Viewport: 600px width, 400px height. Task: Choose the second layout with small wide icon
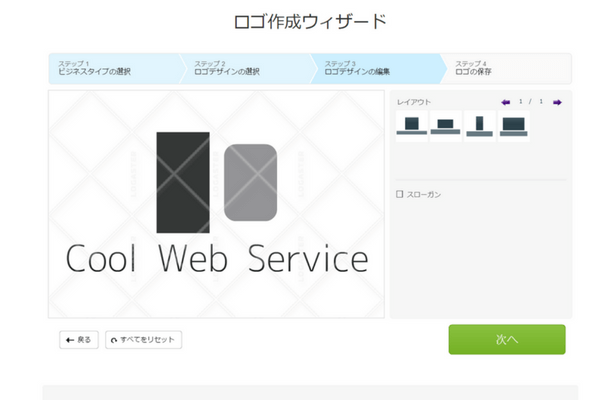tap(445, 126)
